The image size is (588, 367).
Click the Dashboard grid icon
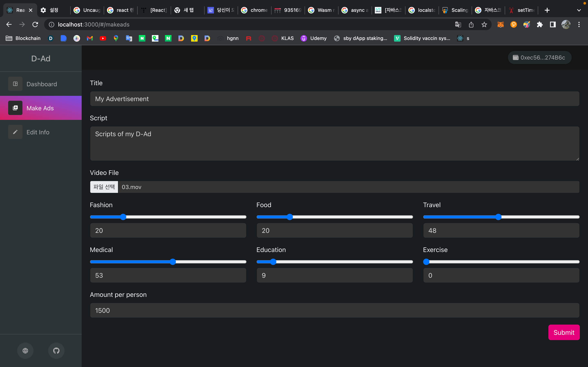click(x=15, y=84)
